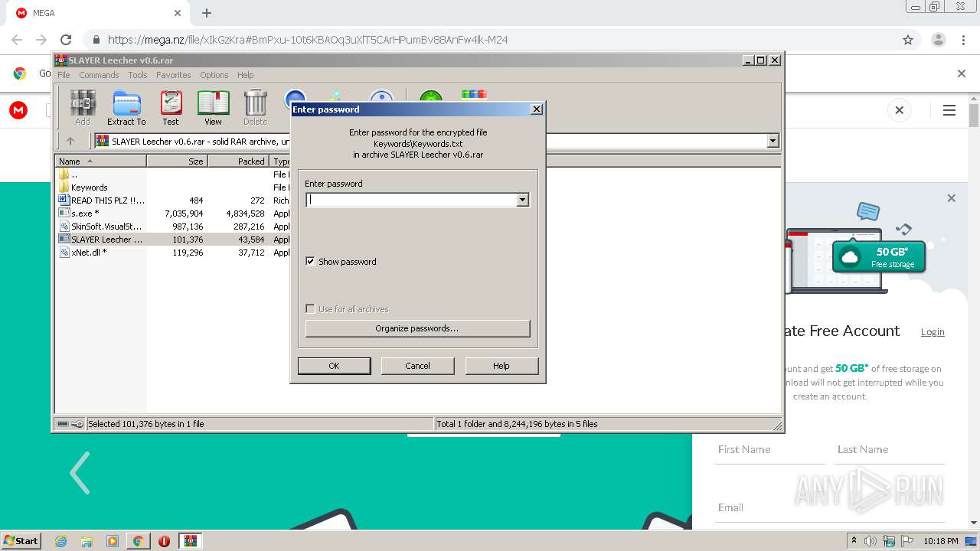This screenshot has height=551, width=980.
Task: Open the Commands menu
Action: [99, 75]
